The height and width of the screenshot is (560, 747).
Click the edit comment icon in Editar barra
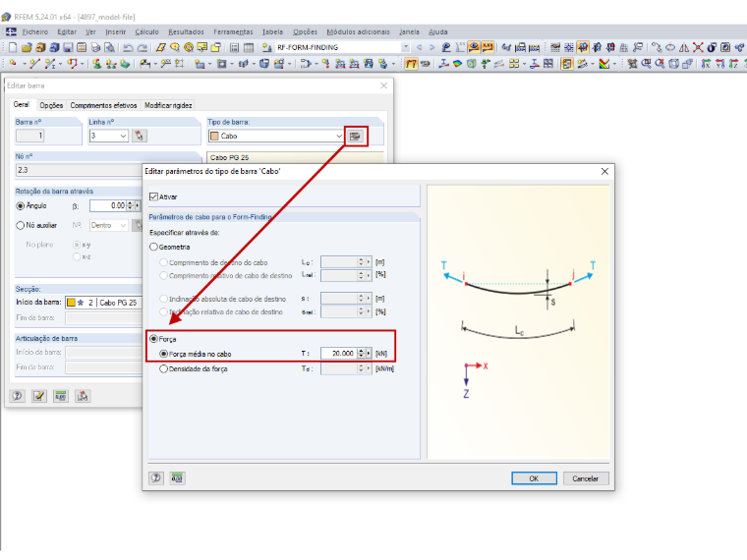click(39, 396)
